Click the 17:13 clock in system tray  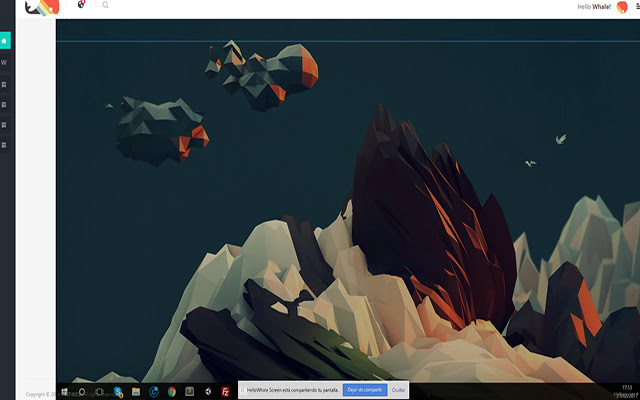pyautogui.click(x=627, y=387)
